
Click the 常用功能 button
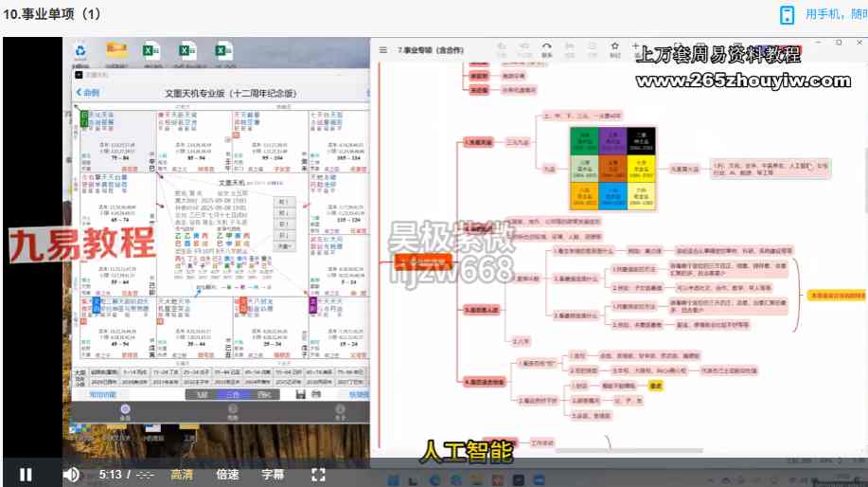coord(102,394)
